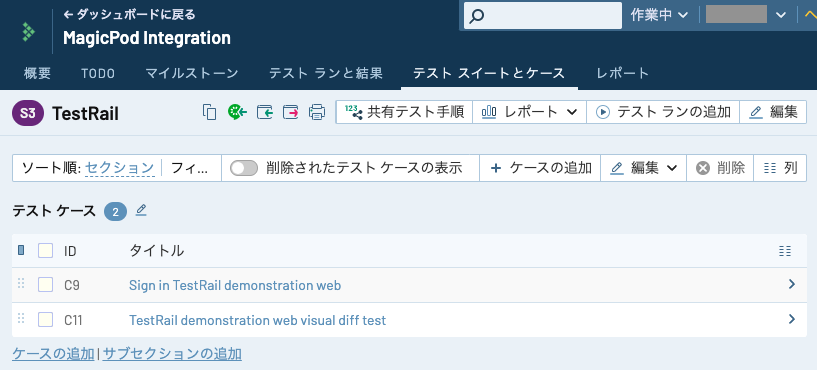817x370 pixels.
Task: Click the drag handle of row C11
Action: (21, 318)
